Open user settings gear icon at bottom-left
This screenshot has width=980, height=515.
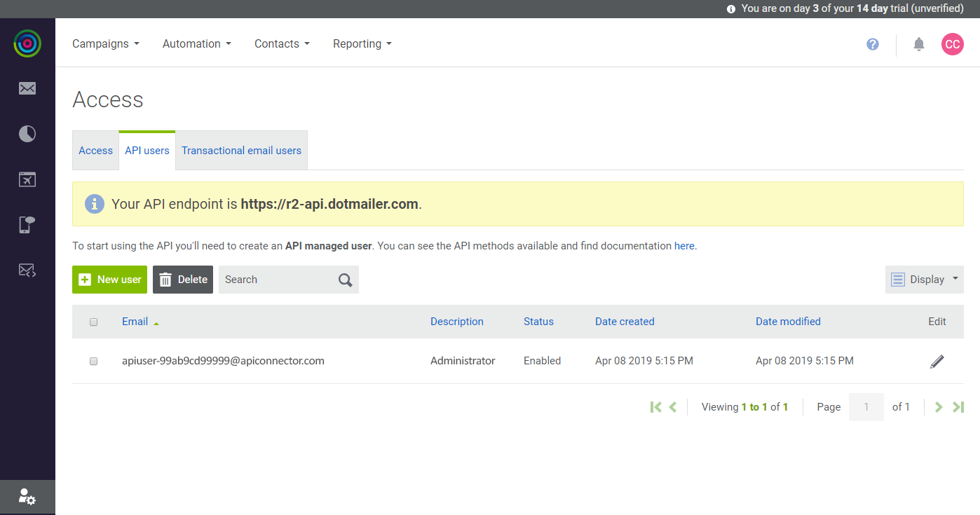27,497
